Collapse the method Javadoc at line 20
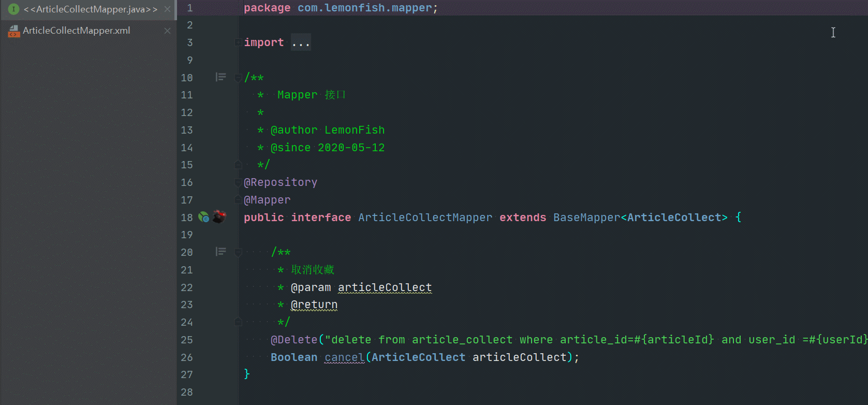The height and width of the screenshot is (405, 868). click(x=238, y=252)
